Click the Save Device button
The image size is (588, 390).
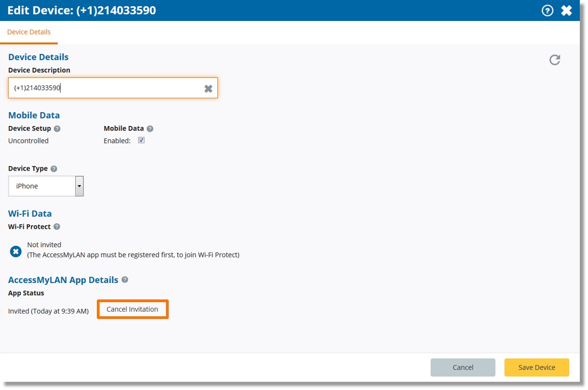[537, 367]
